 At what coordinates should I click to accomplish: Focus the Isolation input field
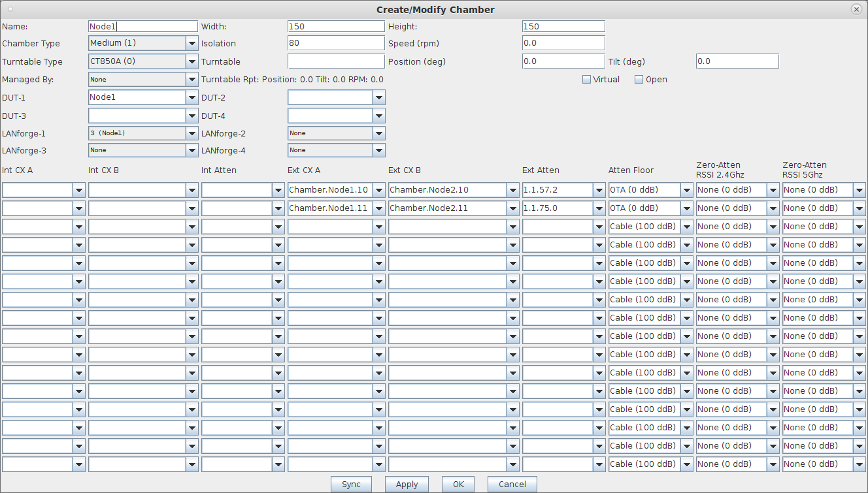[x=336, y=43]
